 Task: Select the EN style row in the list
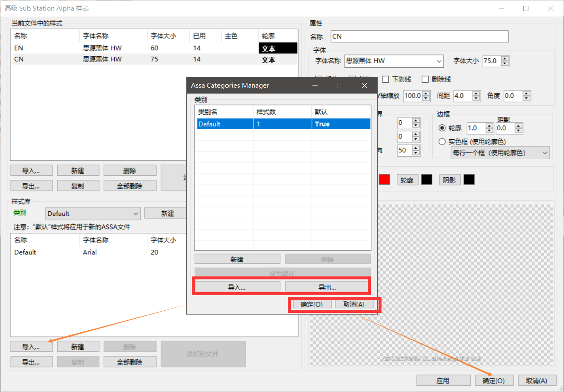(x=42, y=48)
